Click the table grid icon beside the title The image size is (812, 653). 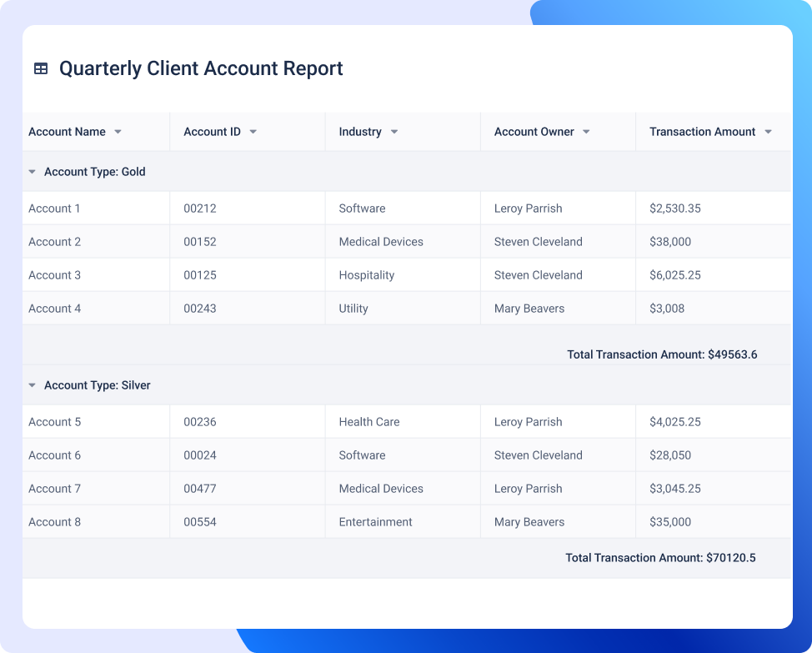point(41,68)
